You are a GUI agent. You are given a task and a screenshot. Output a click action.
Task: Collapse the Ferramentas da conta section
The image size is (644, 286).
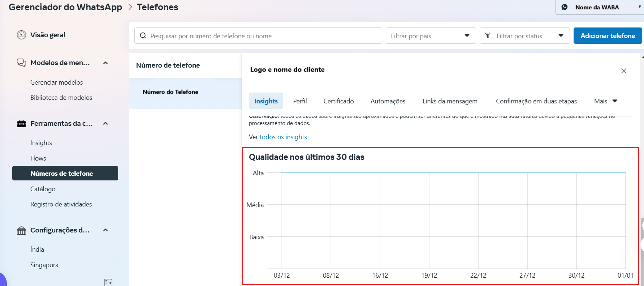(x=105, y=124)
